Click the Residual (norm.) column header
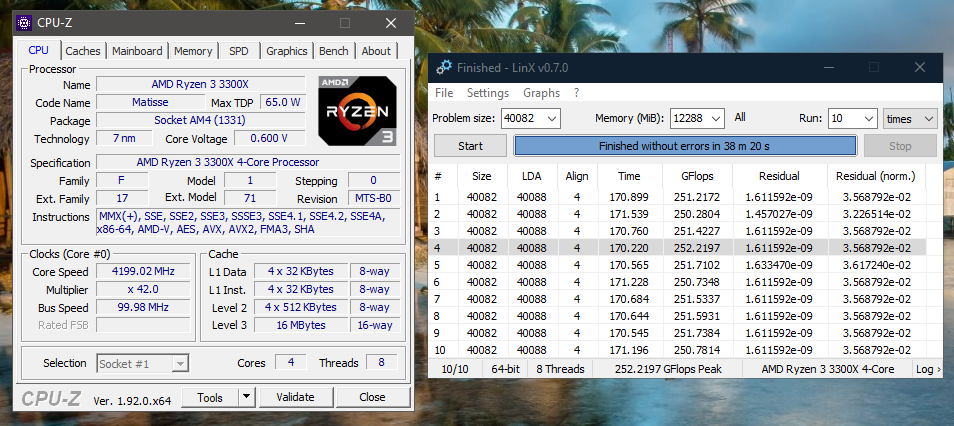Screen dimensions: 954x426 pos(876,176)
